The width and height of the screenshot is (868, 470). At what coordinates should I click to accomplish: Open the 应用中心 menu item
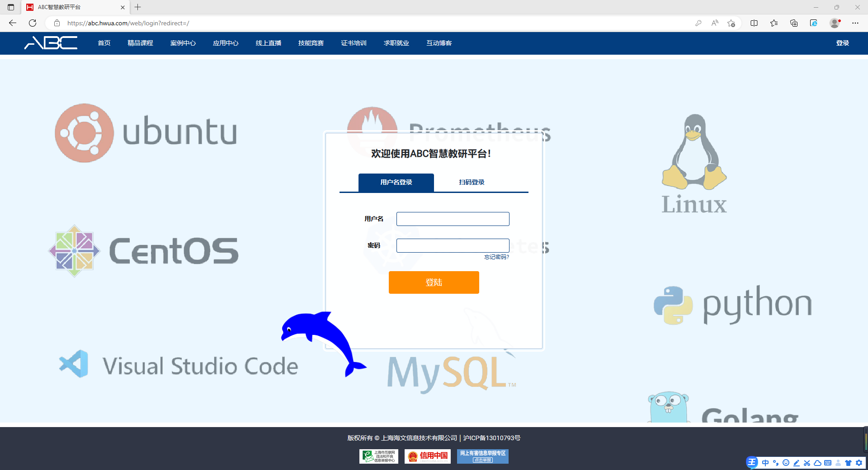point(226,43)
